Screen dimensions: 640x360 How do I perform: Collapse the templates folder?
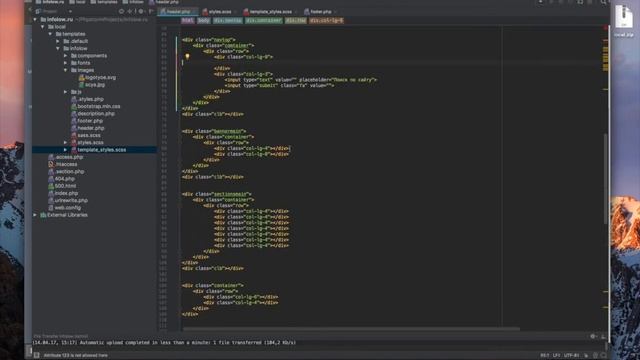pos(51,34)
